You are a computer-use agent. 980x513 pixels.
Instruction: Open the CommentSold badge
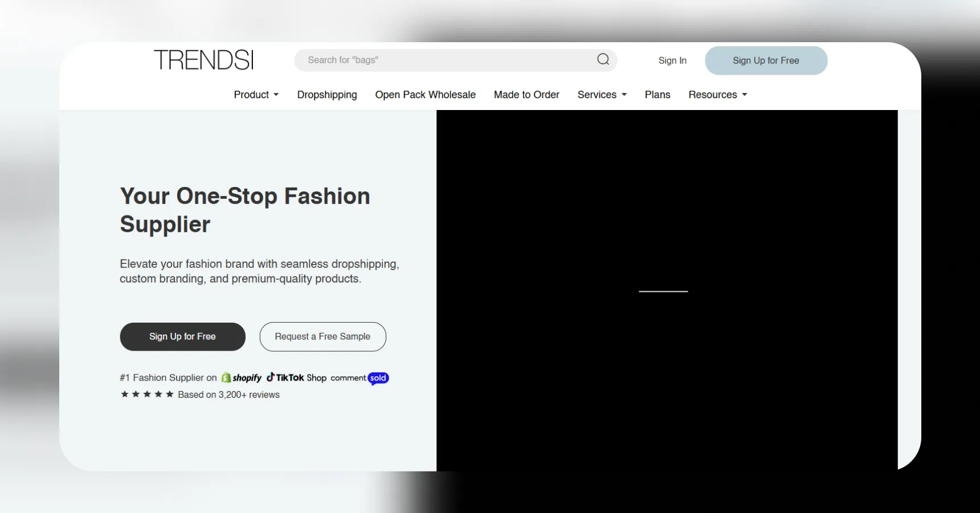359,378
